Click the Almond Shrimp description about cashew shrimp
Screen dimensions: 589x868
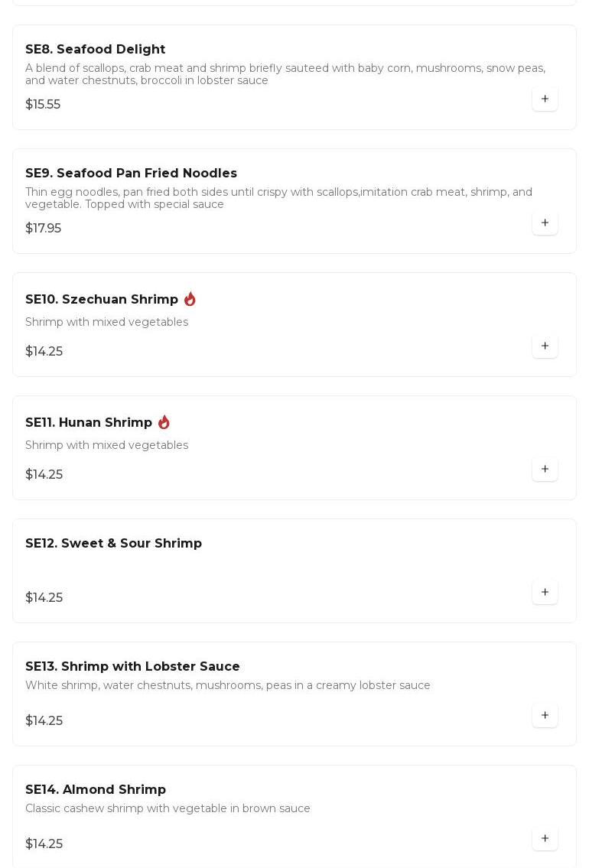[x=168, y=808]
